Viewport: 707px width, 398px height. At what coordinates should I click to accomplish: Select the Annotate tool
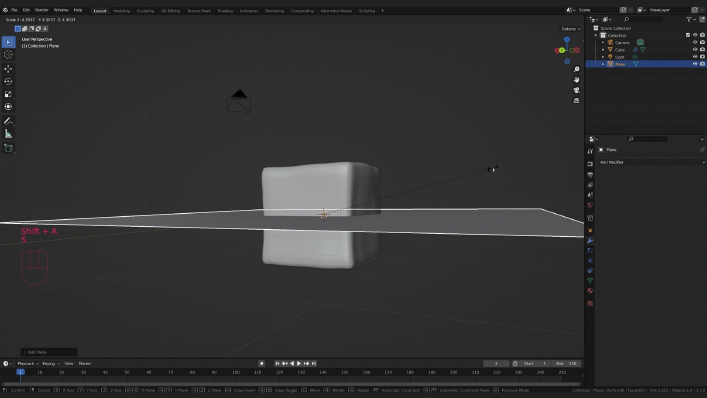coord(8,121)
